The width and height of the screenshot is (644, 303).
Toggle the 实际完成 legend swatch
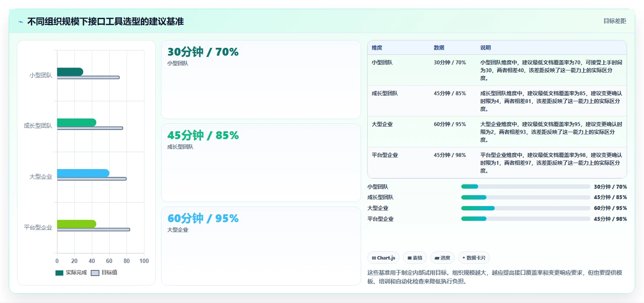[x=59, y=273]
